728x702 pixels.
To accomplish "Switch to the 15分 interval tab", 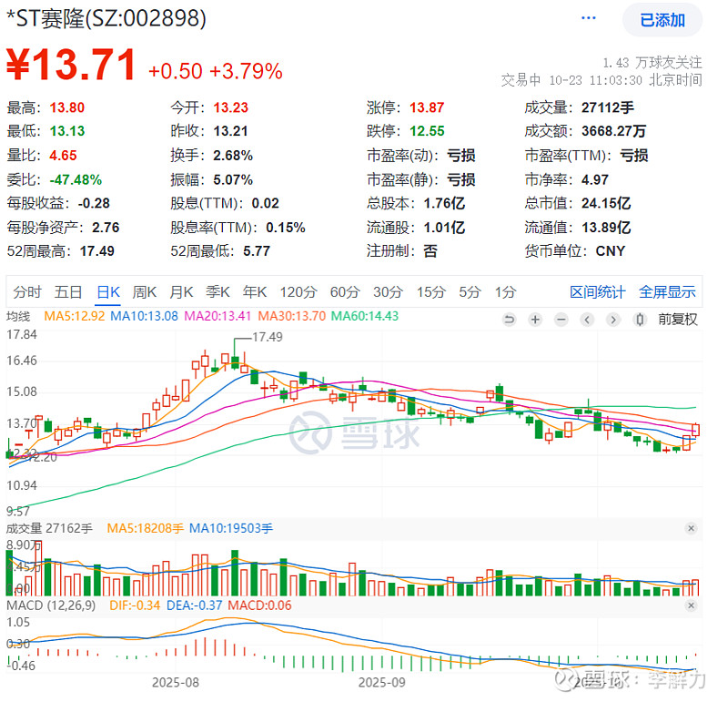I will tap(430, 292).
